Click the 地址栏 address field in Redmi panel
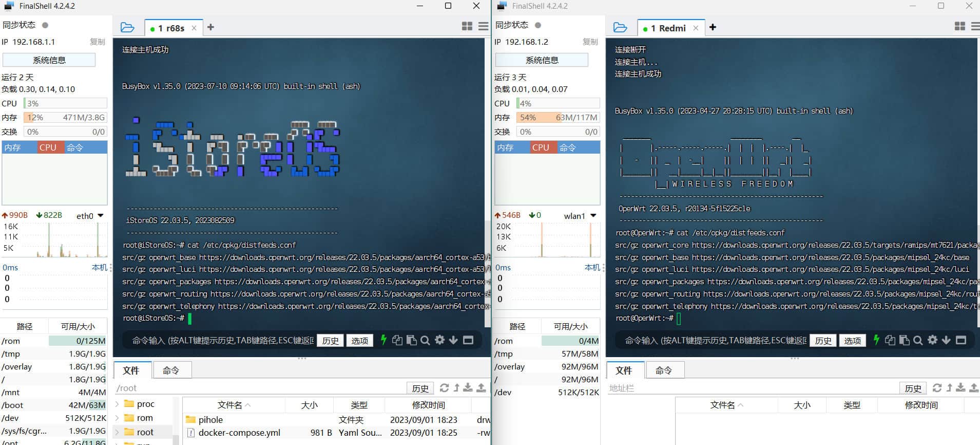The height and width of the screenshot is (445, 980). [x=752, y=388]
